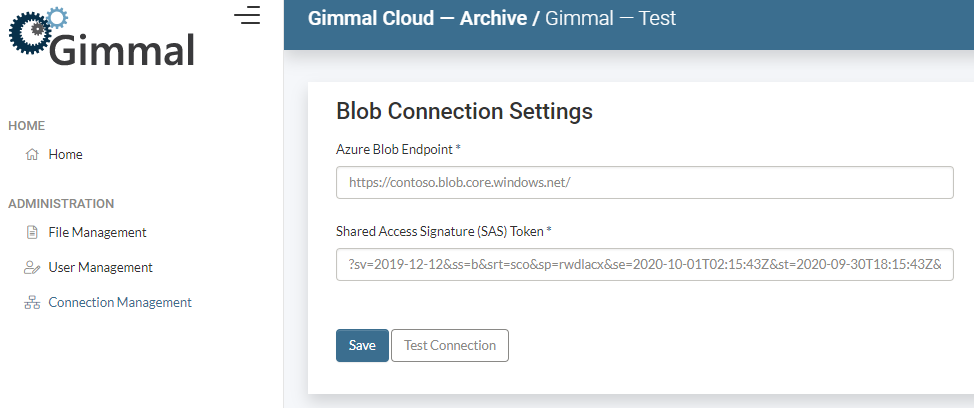
Task: Click the ADMINISTRATION section header
Action: (x=61, y=204)
